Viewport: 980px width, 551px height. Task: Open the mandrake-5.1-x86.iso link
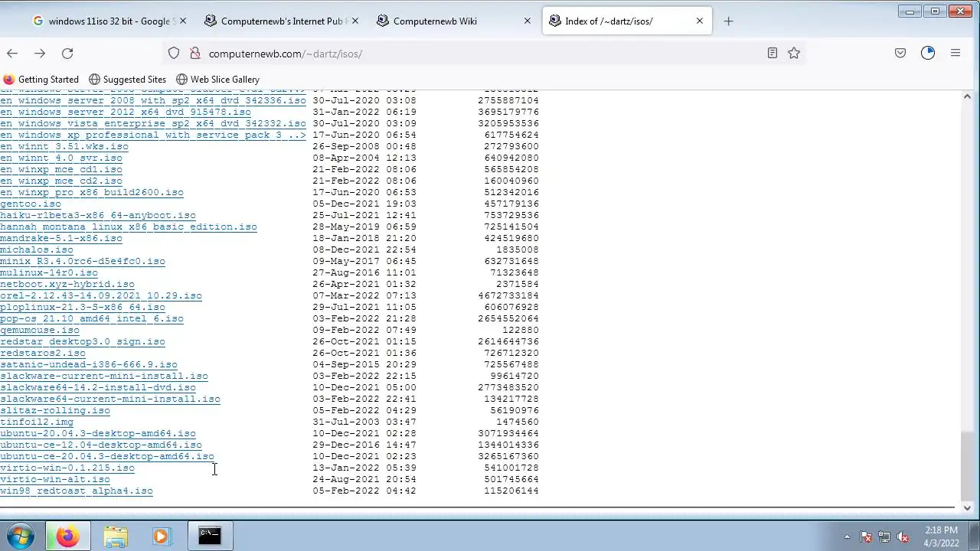pyautogui.click(x=61, y=238)
